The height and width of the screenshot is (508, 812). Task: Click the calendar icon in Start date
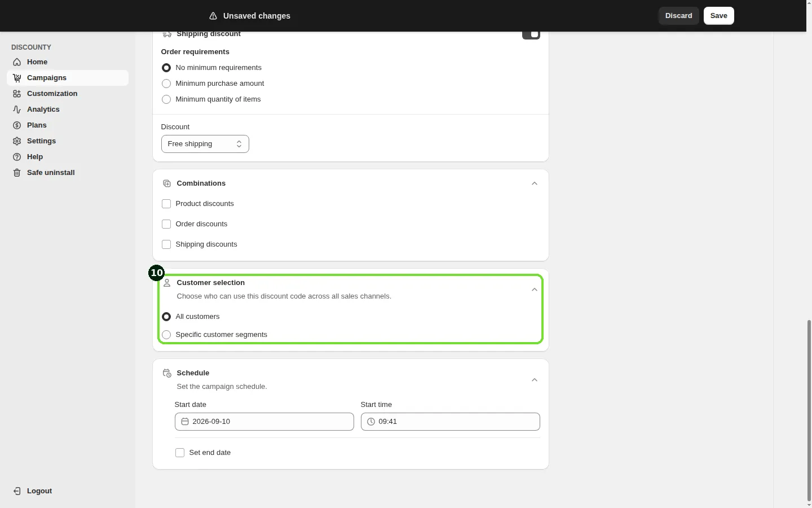pyautogui.click(x=185, y=422)
